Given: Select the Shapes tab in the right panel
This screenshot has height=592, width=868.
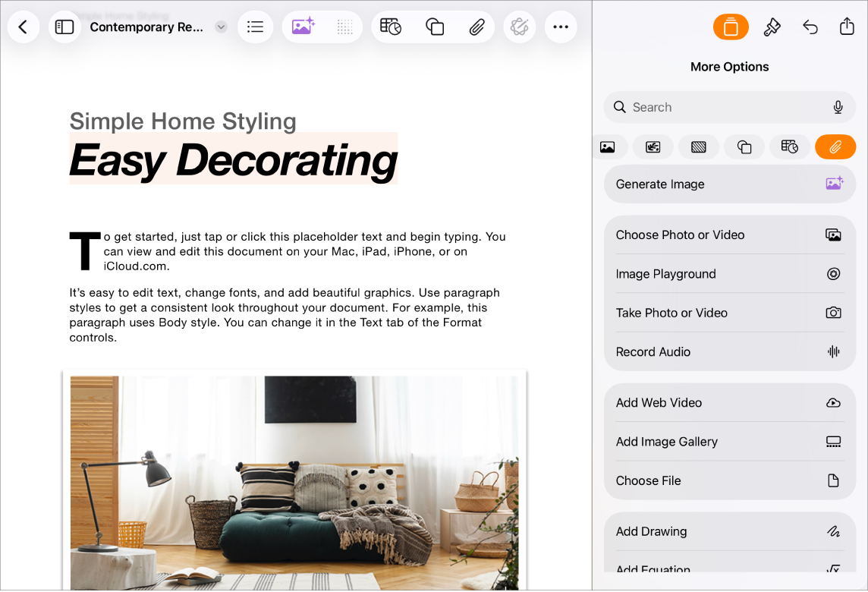Looking at the screenshot, I should click(x=744, y=146).
